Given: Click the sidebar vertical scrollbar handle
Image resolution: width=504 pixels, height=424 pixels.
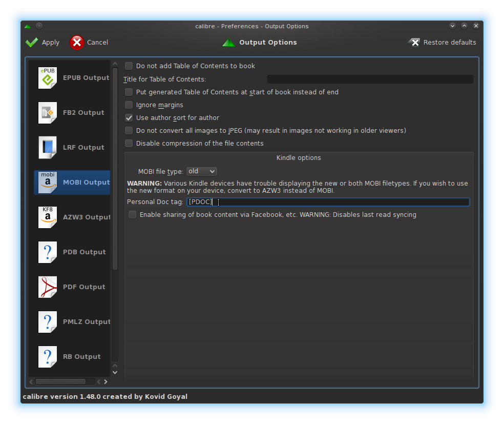Looking at the screenshot, I should [x=115, y=169].
